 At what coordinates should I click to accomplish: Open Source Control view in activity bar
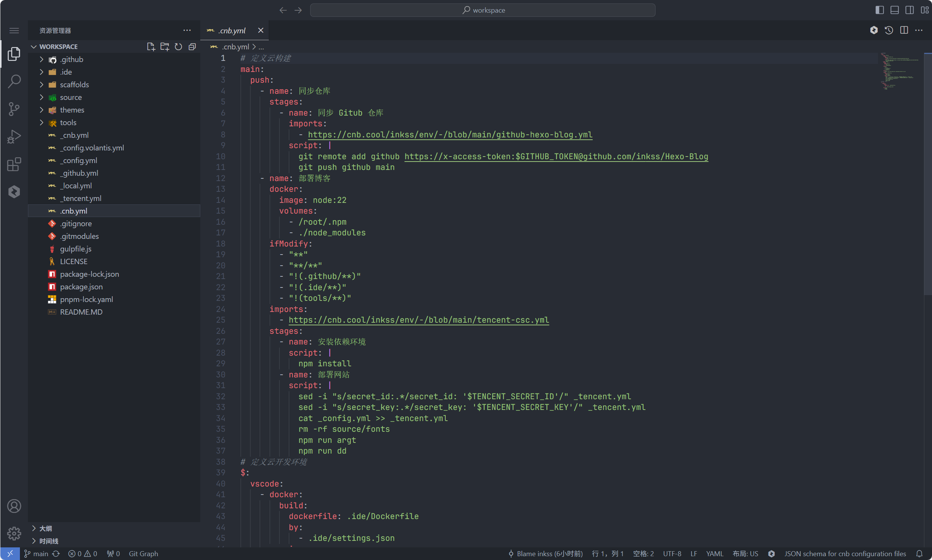point(14,109)
